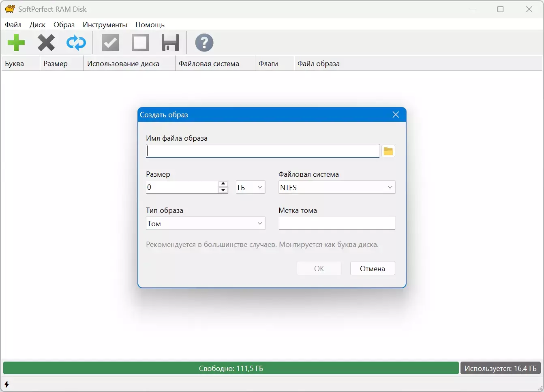This screenshot has width=544, height=392.
Task: Click the floppy disk save icon
Action: click(170, 43)
